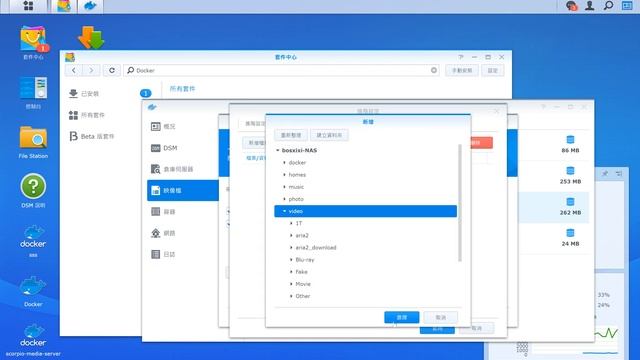This screenshot has height=360, width=640.
Task: Open the user account options icon
Action: point(589,6)
